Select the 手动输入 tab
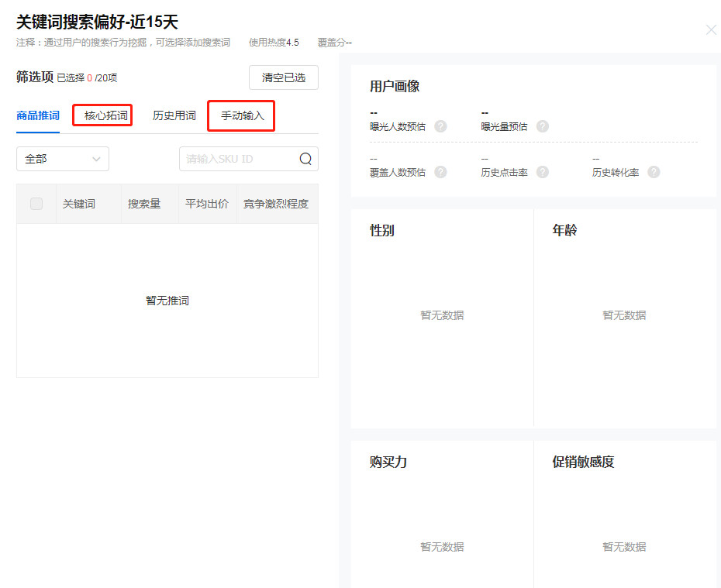This screenshot has height=588, width=721. click(x=242, y=115)
